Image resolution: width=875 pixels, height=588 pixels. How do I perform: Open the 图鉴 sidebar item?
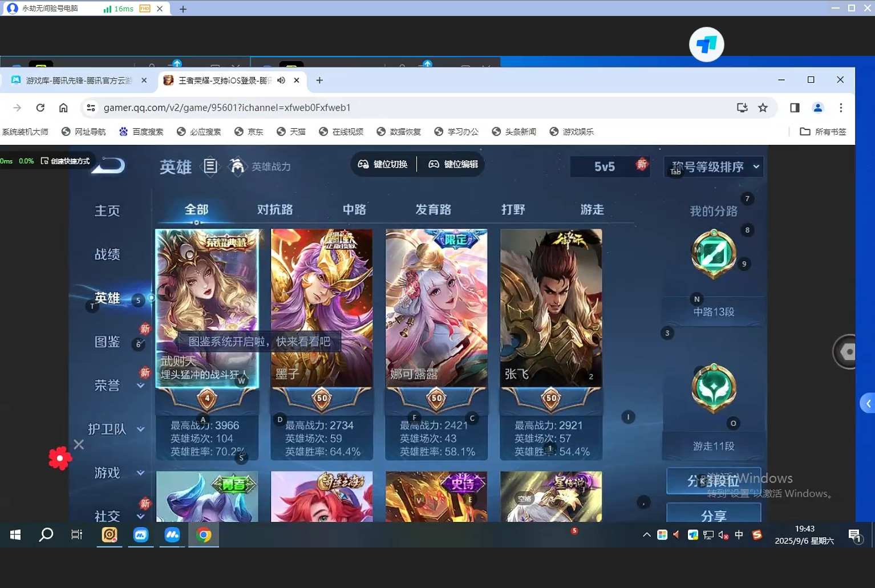pos(107,342)
